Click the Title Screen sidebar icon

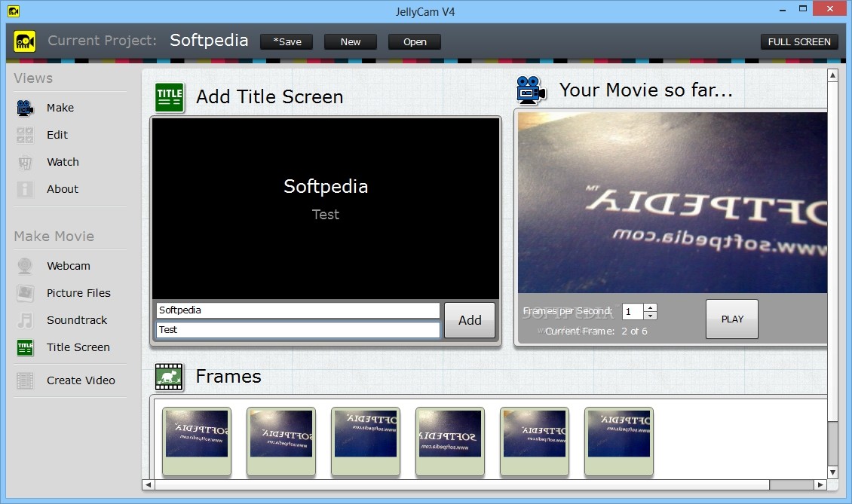[24, 347]
